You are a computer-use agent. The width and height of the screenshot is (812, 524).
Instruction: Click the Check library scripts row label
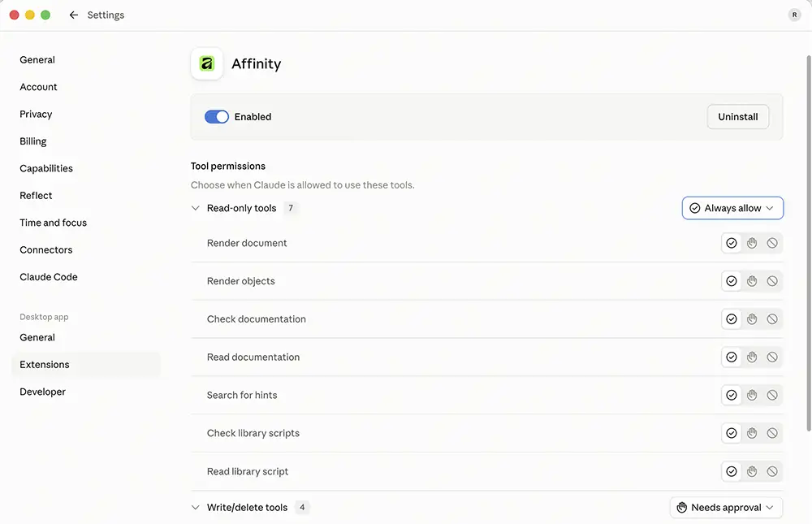[253, 433]
